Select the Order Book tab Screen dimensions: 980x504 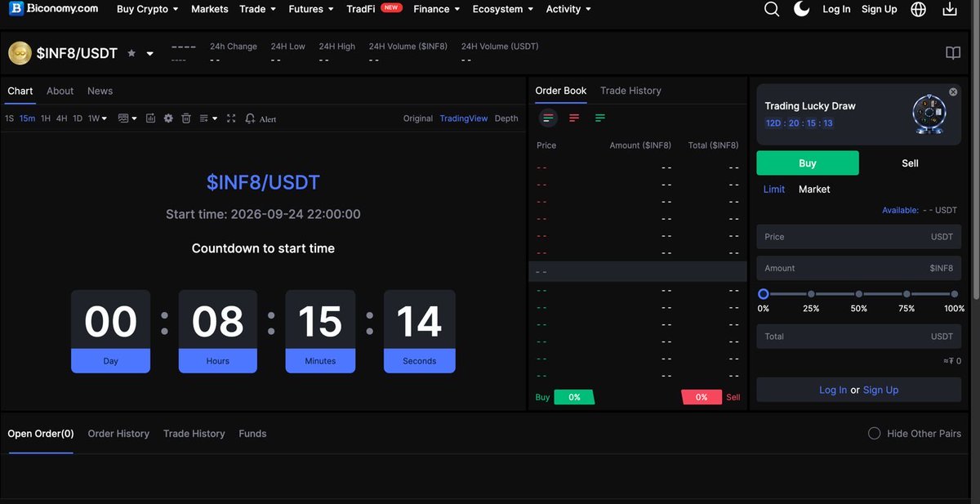point(561,91)
